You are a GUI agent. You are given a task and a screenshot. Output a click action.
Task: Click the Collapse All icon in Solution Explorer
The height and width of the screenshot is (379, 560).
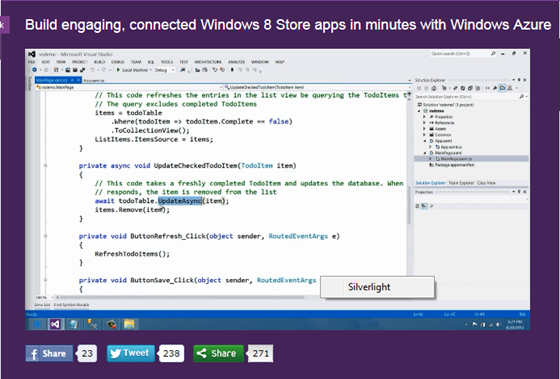[x=470, y=88]
